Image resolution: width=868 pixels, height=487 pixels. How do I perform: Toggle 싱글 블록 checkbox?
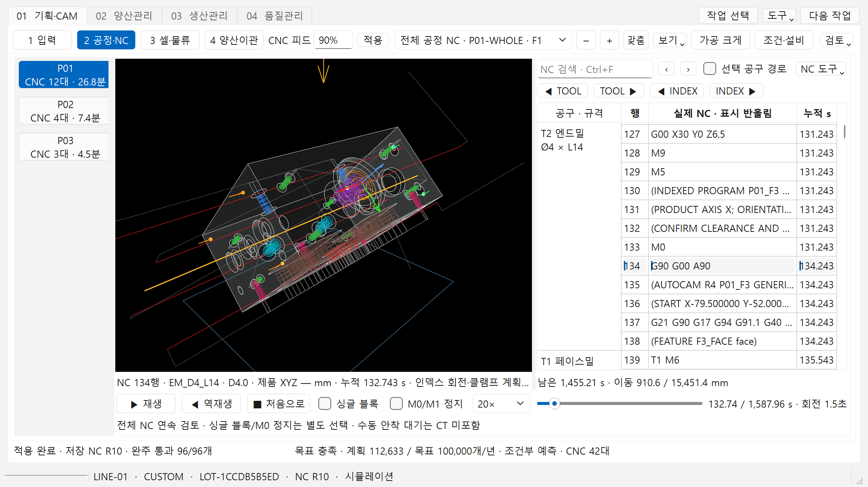pos(324,404)
